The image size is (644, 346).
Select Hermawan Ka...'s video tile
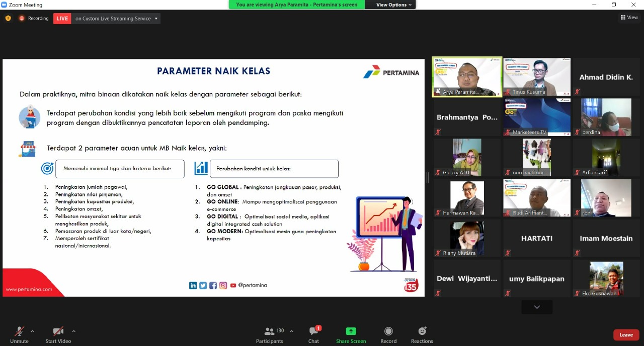[467, 197]
